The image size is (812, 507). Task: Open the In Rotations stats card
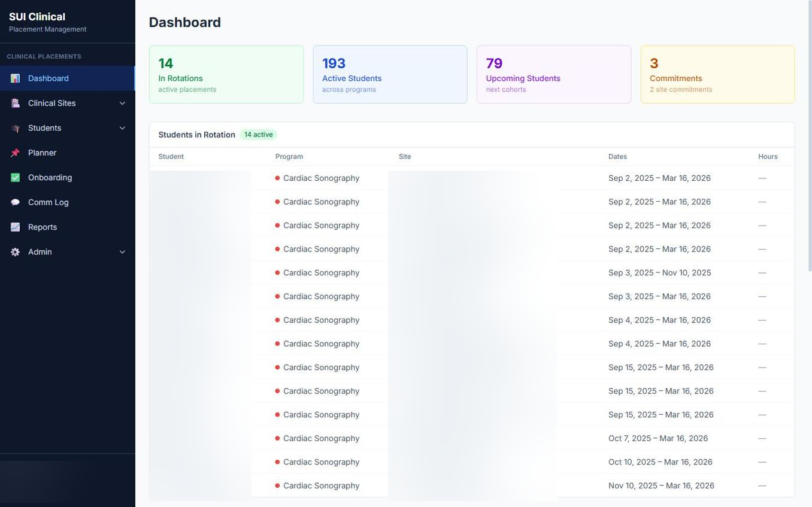[x=226, y=74]
